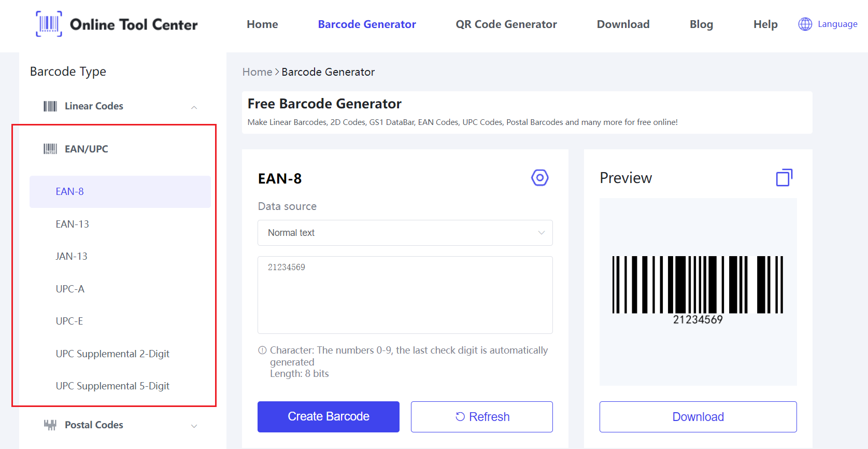
Task: Click the Postal Codes icon
Action: point(50,425)
